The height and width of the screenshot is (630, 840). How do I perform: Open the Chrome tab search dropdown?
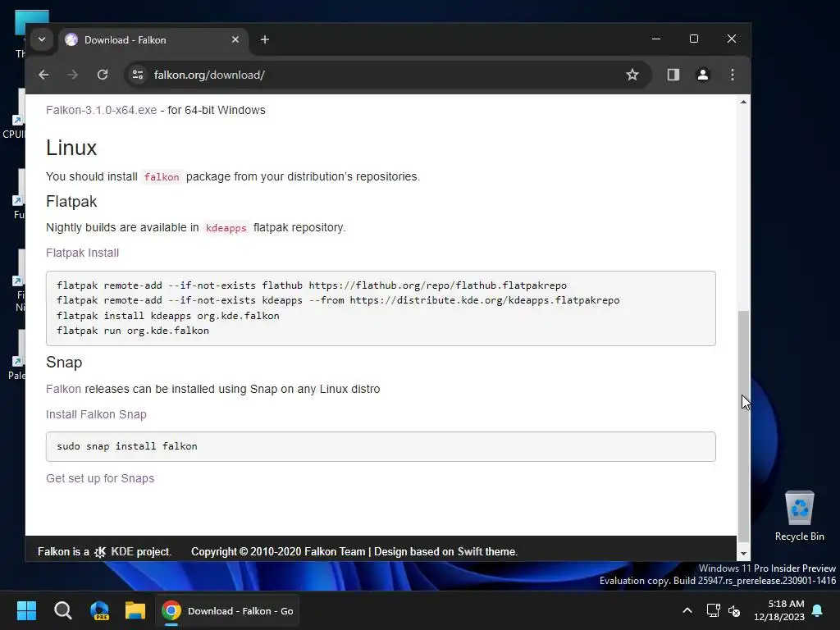[41, 39]
